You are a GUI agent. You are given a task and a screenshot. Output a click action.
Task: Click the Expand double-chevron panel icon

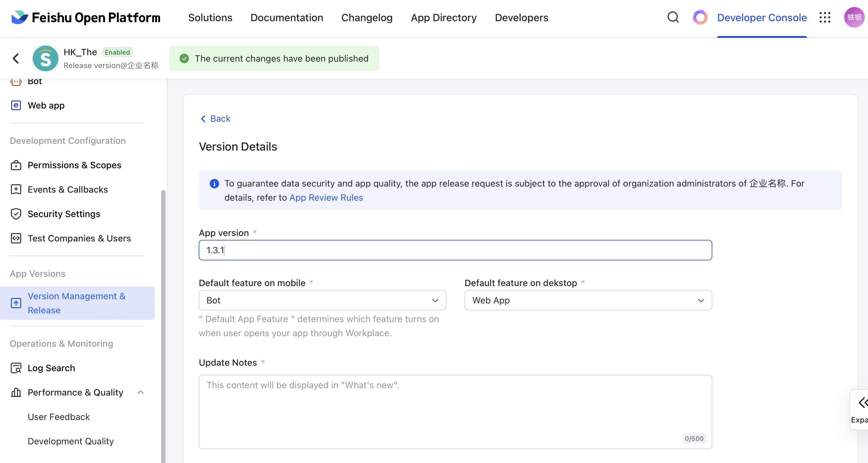[863, 402]
